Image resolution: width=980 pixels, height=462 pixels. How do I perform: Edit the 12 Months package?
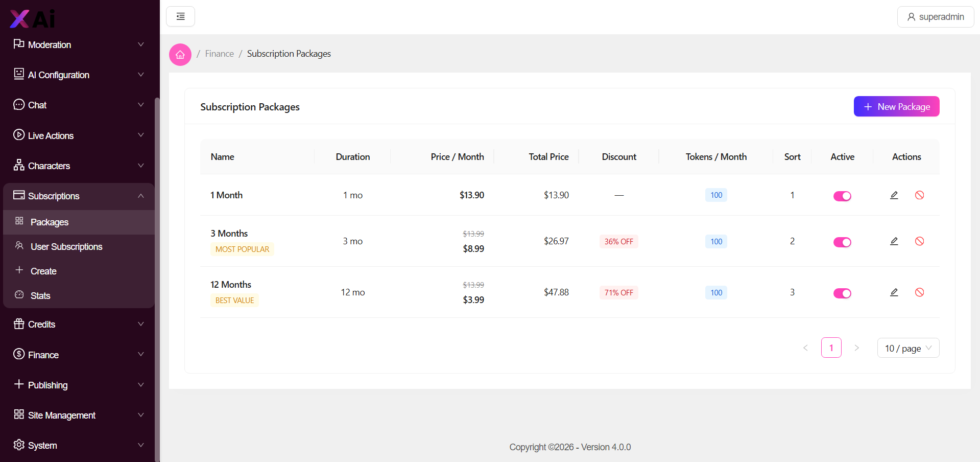[x=894, y=292]
